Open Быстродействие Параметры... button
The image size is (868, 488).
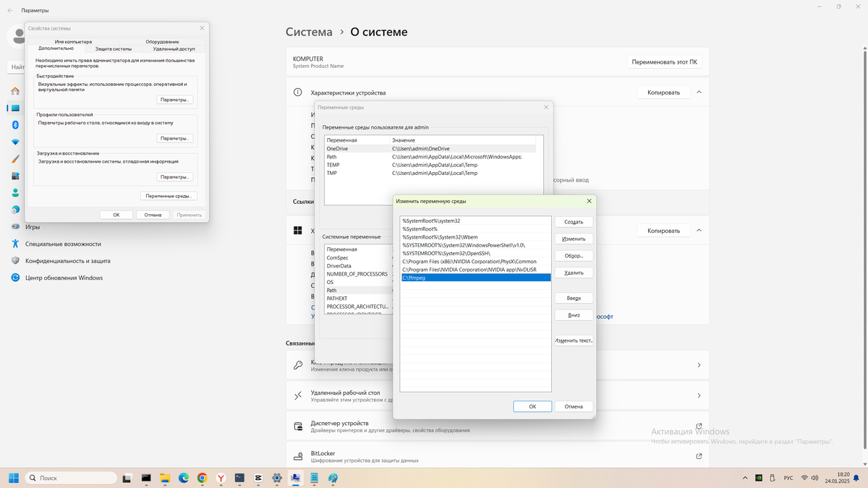click(174, 100)
